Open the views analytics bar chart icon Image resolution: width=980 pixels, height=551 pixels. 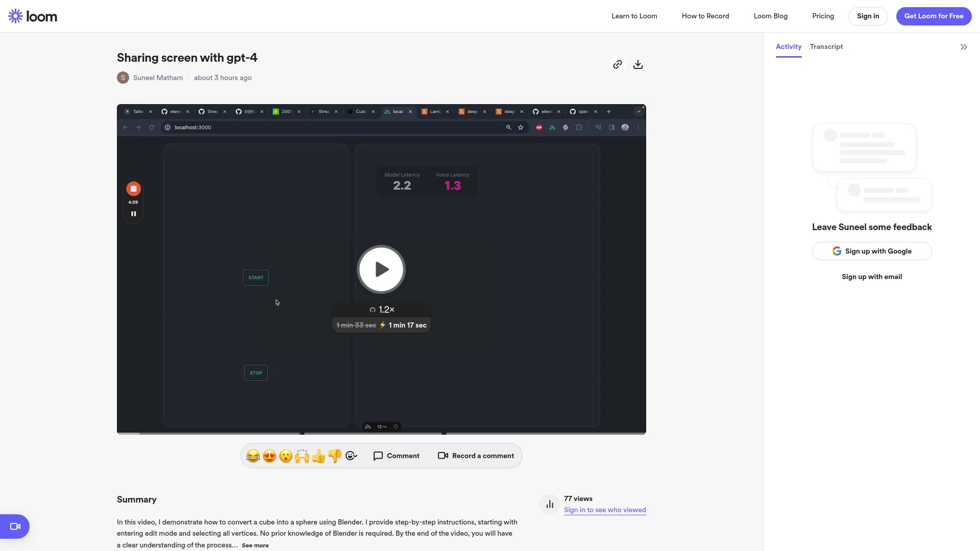click(550, 505)
